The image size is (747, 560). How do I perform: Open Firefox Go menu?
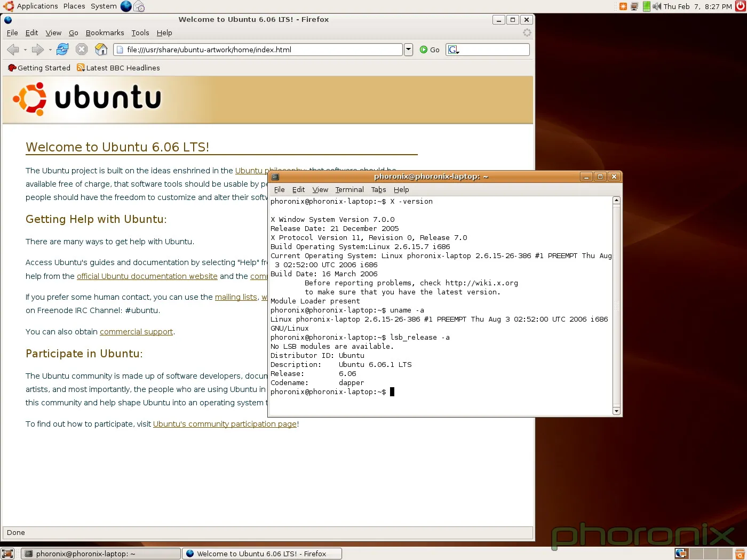74,33
